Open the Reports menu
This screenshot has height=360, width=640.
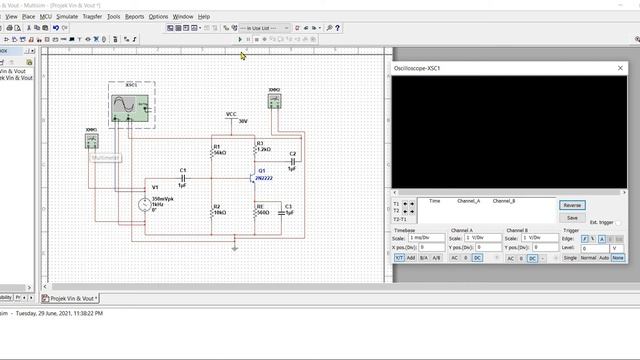[134, 16]
